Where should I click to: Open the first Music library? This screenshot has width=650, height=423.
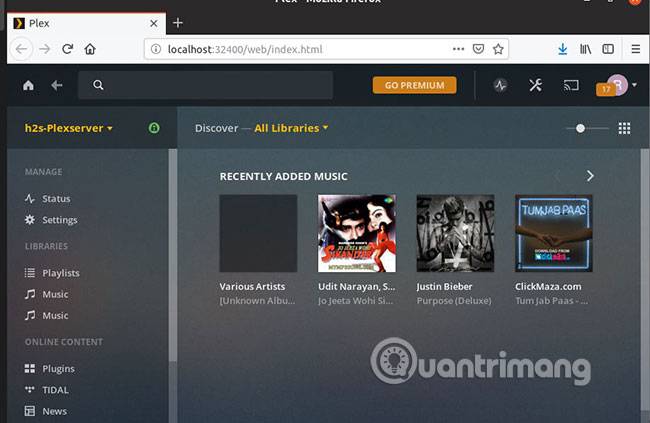click(x=55, y=294)
